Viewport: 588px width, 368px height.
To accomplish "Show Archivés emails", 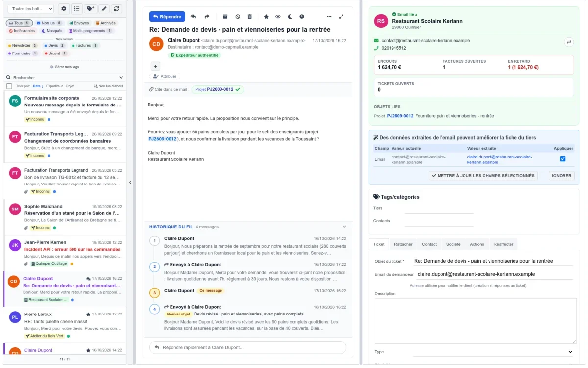I will pos(105,23).
